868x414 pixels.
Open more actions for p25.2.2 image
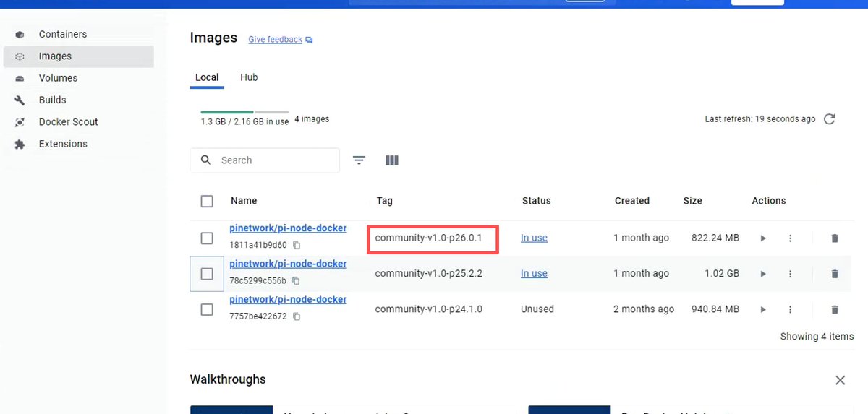click(790, 274)
